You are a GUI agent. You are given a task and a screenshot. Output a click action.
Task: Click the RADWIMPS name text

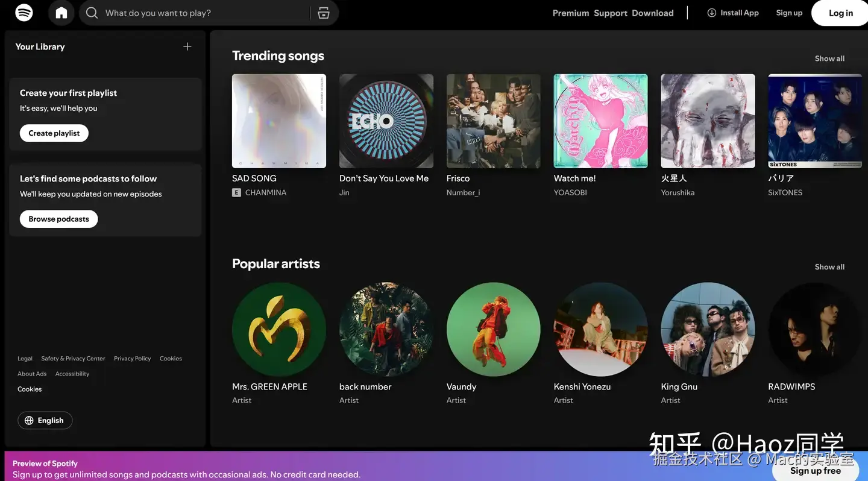791,387
